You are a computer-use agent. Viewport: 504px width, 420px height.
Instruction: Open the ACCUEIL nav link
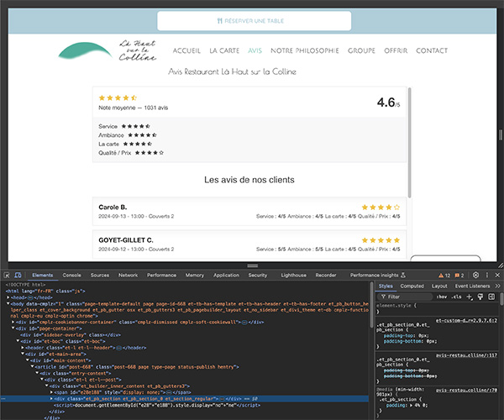(186, 50)
